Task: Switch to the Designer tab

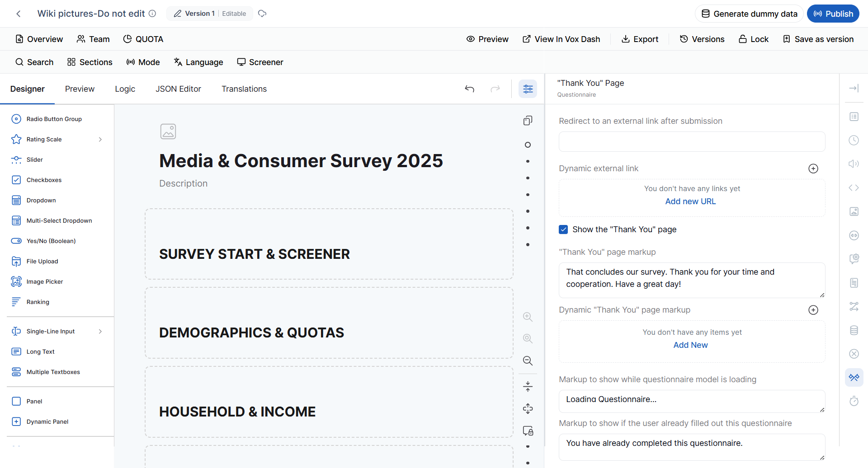Action: click(28, 89)
